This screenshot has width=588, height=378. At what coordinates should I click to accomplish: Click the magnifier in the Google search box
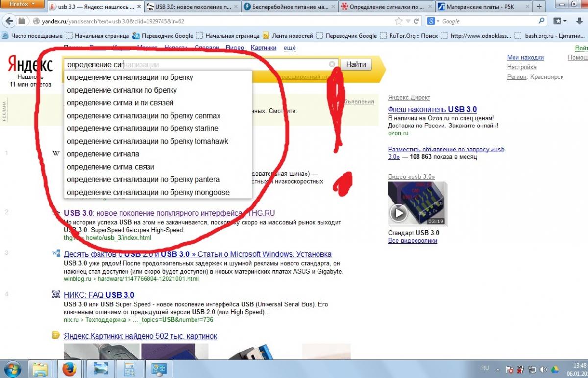click(541, 21)
